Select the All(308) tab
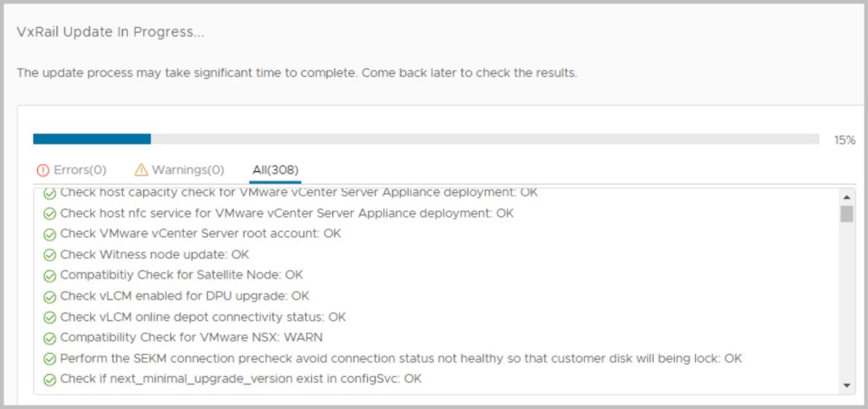Image resolution: width=868 pixels, height=409 pixels. point(275,170)
